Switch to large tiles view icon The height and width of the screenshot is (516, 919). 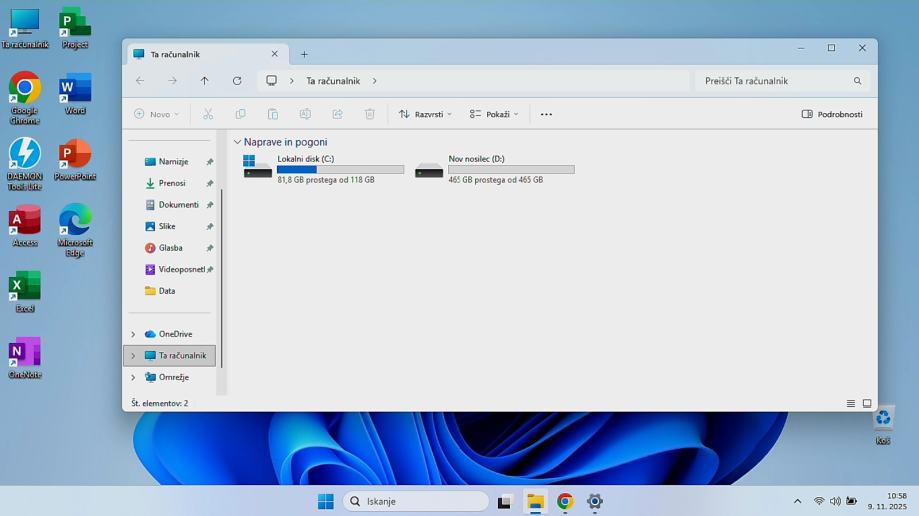point(867,403)
